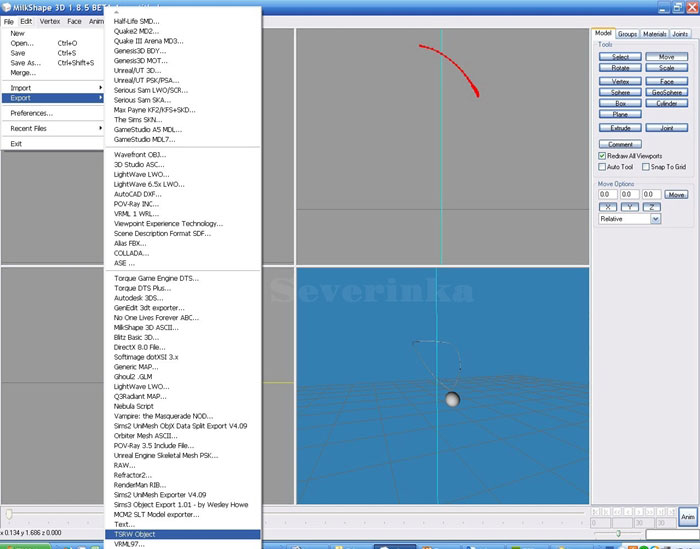Click the first Move Options value field

tap(609, 194)
